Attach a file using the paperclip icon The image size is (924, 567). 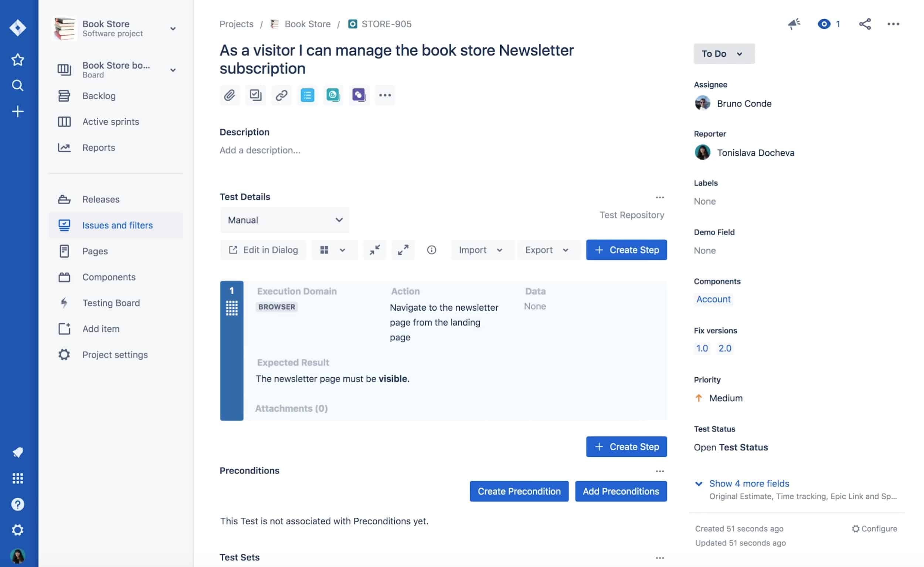(230, 95)
